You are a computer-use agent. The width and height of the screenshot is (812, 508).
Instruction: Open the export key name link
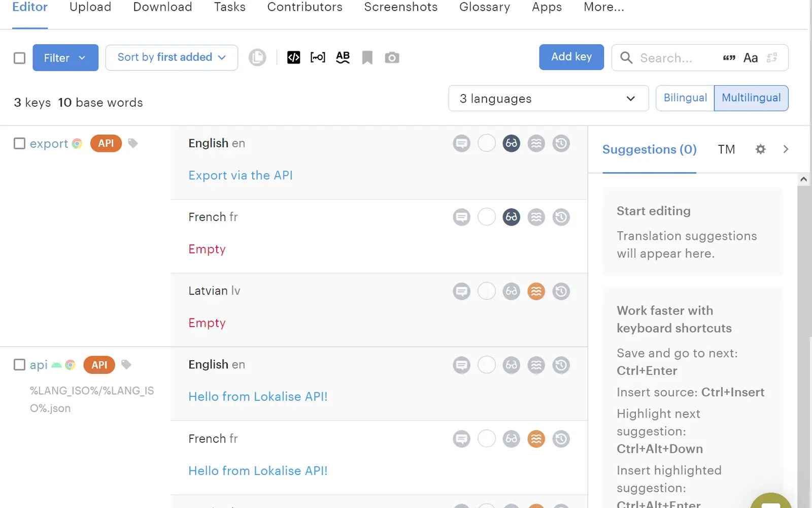tap(49, 144)
